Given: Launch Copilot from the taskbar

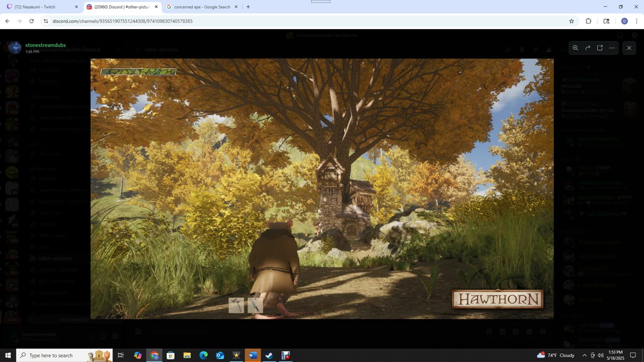Looking at the screenshot, I should [x=138, y=355].
